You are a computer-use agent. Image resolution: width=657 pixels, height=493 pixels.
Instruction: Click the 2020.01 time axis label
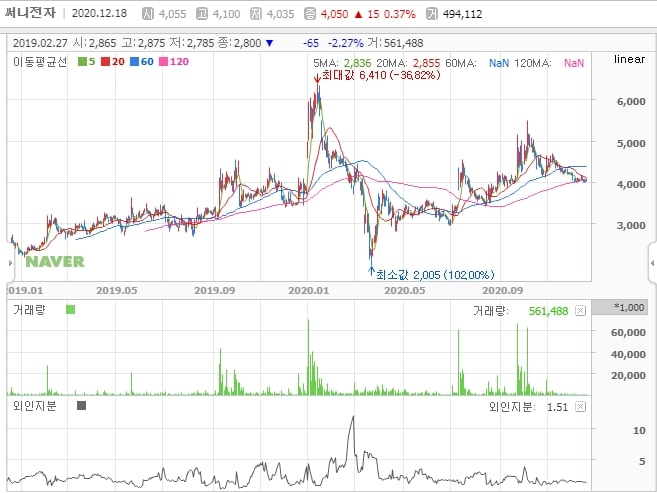point(308,291)
